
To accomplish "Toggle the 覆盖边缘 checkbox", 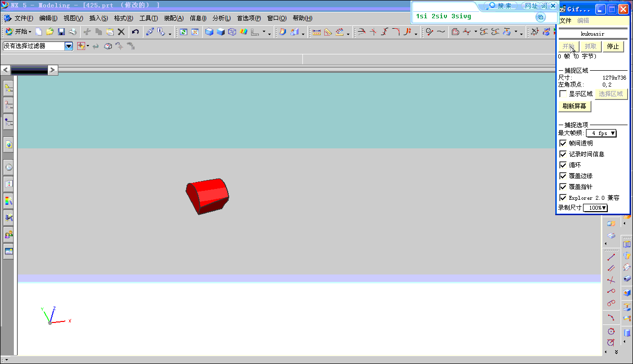I will (x=563, y=176).
